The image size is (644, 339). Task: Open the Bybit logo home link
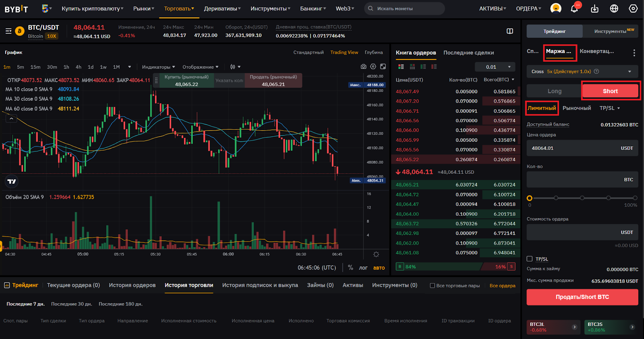pos(16,8)
